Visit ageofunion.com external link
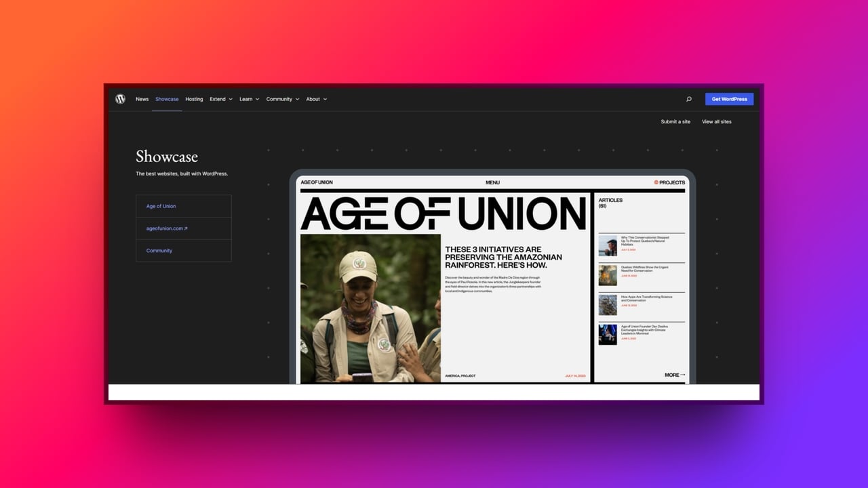The width and height of the screenshot is (868, 488). coord(167,228)
